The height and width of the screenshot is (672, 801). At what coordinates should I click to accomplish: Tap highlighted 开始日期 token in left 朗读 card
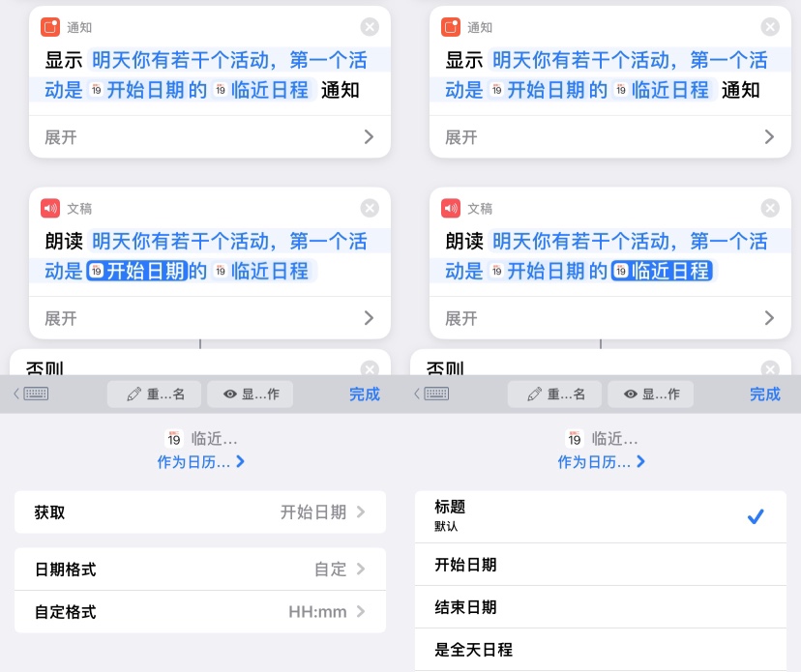(135, 271)
